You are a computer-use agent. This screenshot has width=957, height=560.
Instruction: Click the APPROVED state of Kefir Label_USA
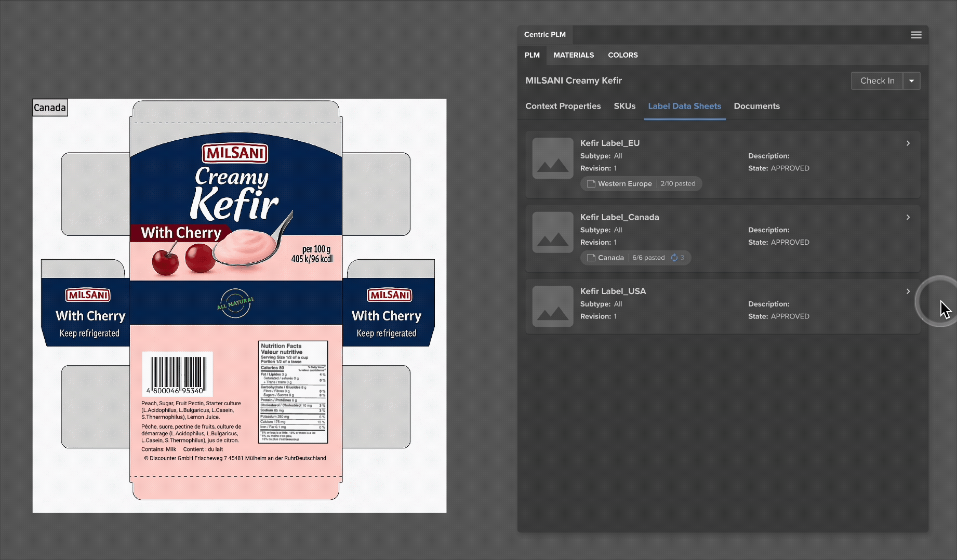[790, 316]
